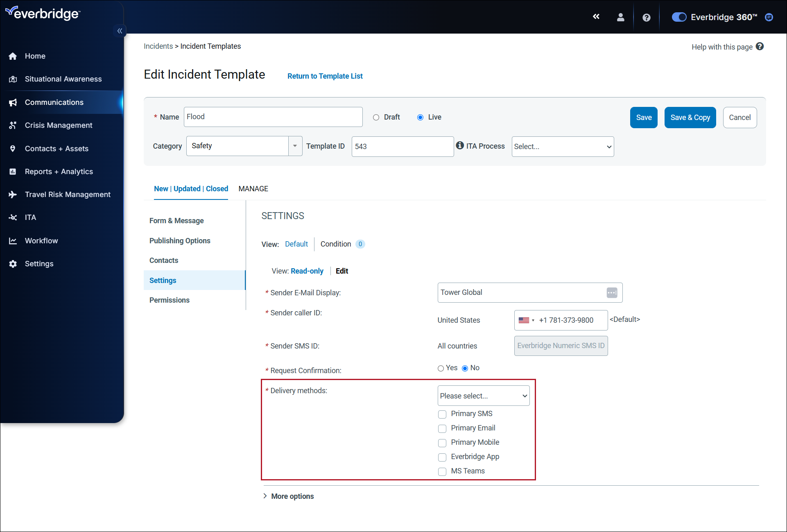Image resolution: width=787 pixels, height=532 pixels.
Task: Click the Settings gear icon in sidebar
Action: [x=13, y=264]
